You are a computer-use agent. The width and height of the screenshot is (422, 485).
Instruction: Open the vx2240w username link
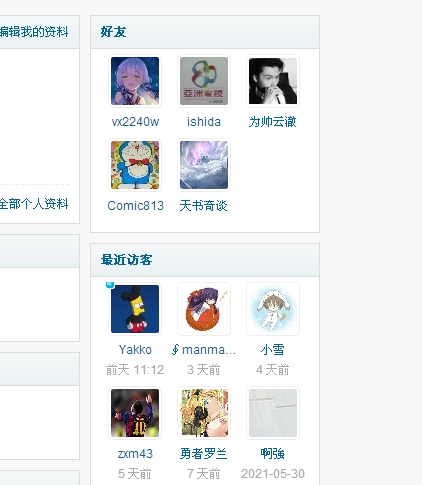(x=135, y=122)
